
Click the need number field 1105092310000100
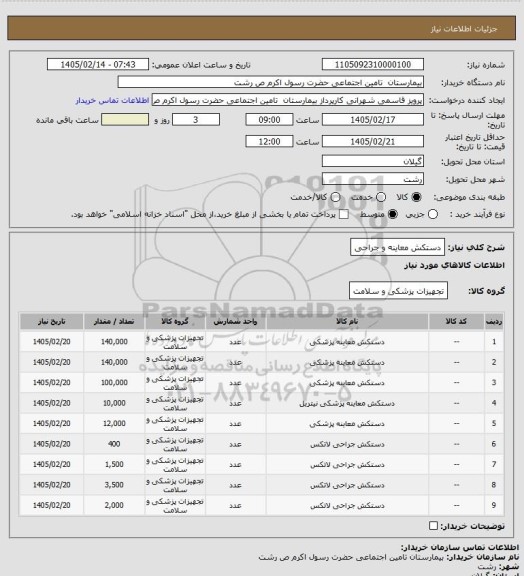pyautogui.click(x=373, y=64)
